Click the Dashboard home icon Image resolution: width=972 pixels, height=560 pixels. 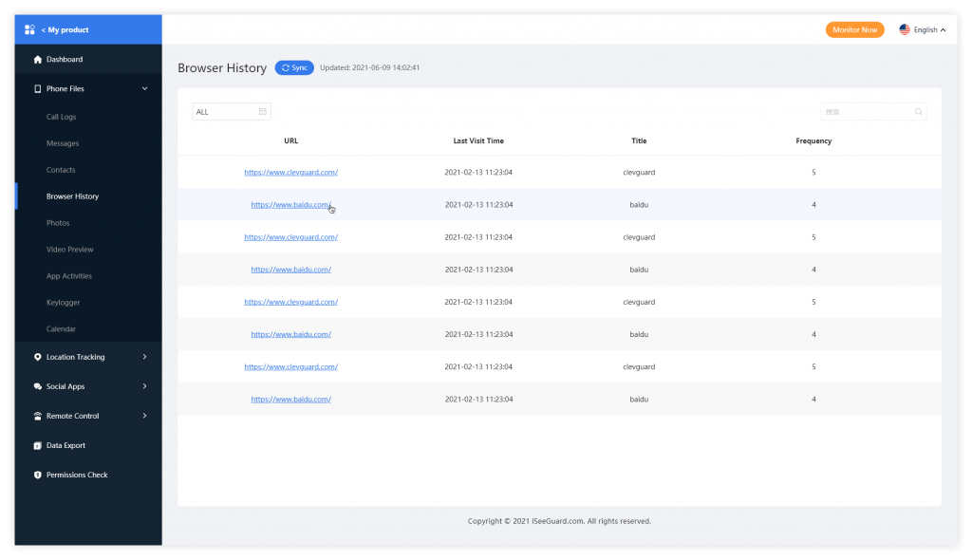point(38,60)
